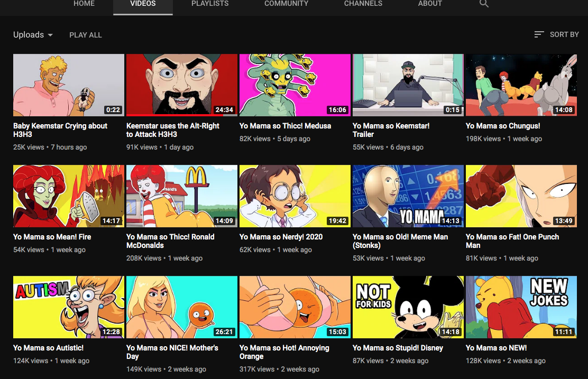Screen dimensions: 588x379
Task: Expand the Uploads dropdown
Action: (33, 35)
